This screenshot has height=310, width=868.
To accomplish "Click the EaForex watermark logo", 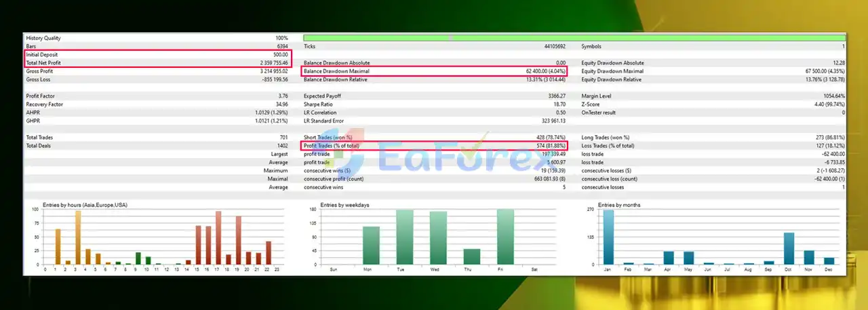I will click(434, 157).
